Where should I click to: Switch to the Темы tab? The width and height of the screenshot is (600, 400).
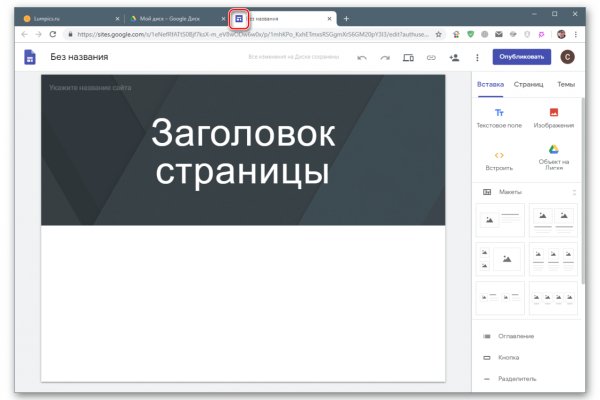pyautogui.click(x=566, y=84)
